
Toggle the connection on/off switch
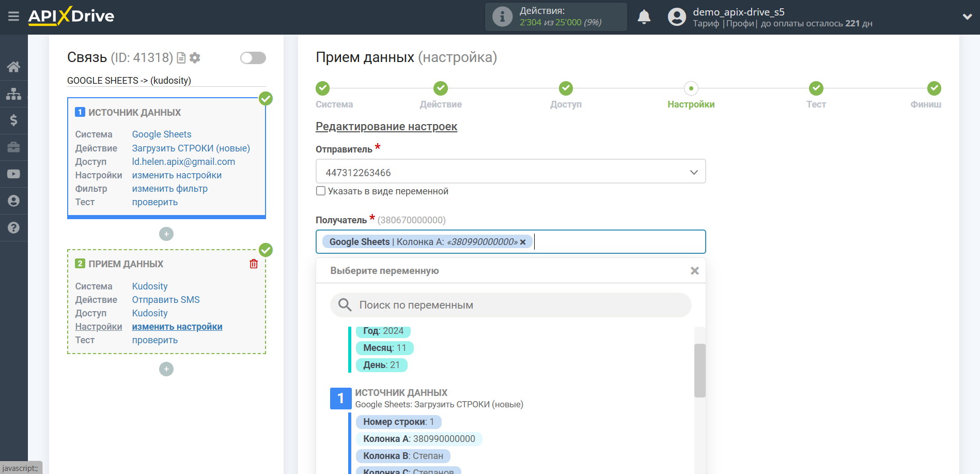coord(253,58)
